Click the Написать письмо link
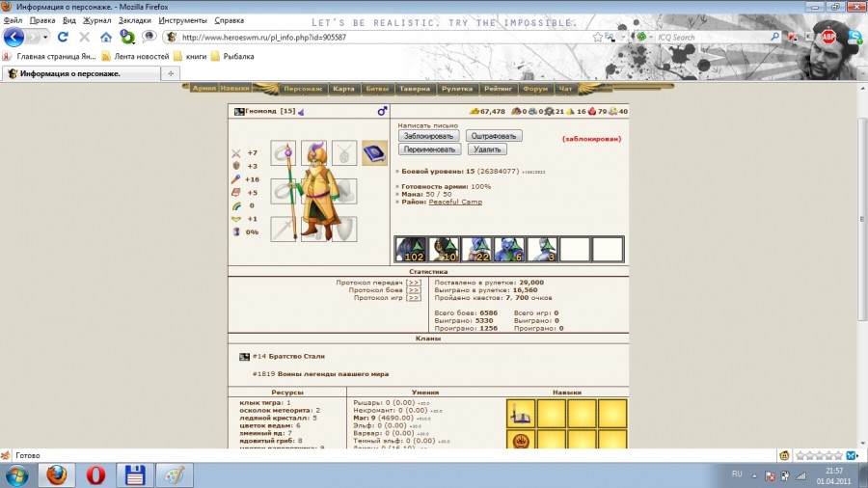This screenshot has width=868, height=488. click(427, 125)
